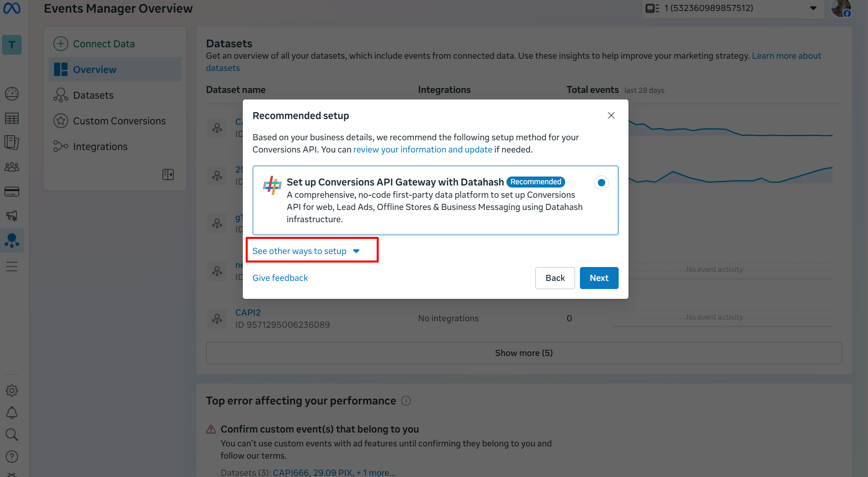The width and height of the screenshot is (868, 477).
Task: Open the megaphone ads icon in left rail
Action: coord(12,216)
